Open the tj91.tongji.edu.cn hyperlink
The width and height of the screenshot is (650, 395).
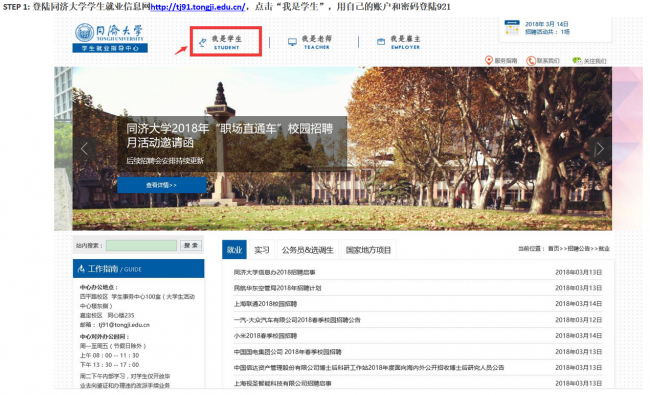197,7
